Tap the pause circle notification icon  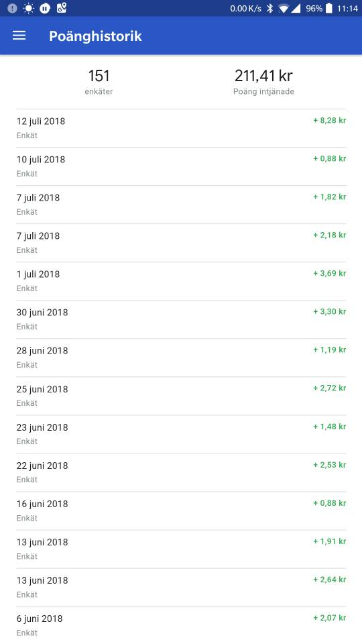tap(45, 8)
